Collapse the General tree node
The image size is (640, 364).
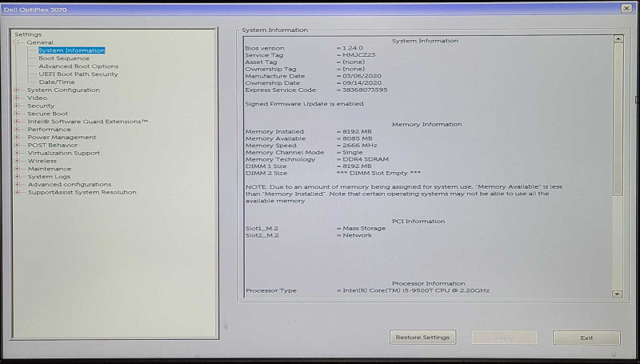point(16,42)
